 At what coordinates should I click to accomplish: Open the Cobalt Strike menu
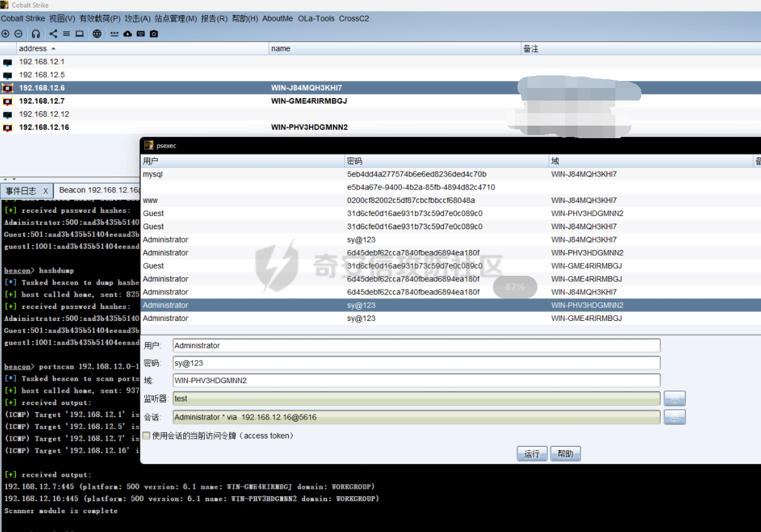pyautogui.click(x=23, y=19)
